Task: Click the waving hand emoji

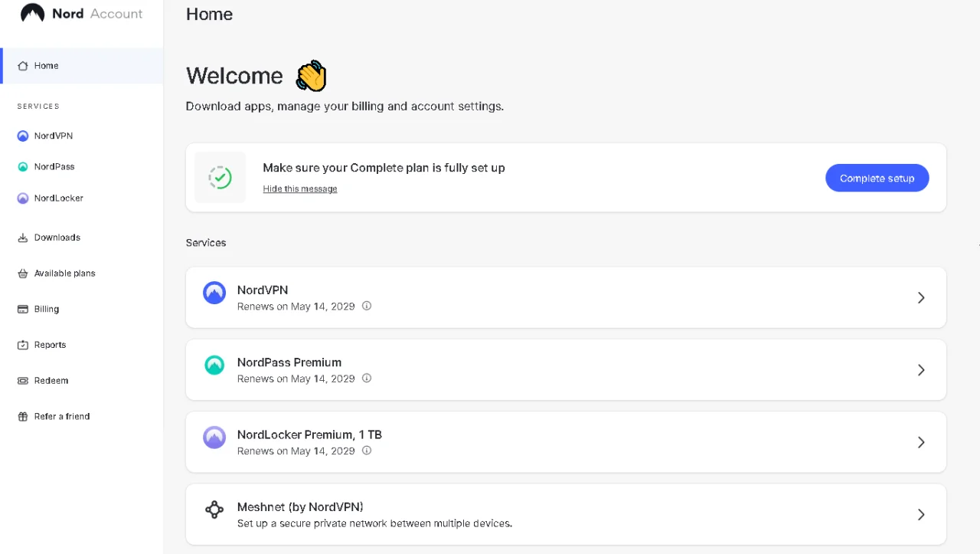Action: pos(311,76)
